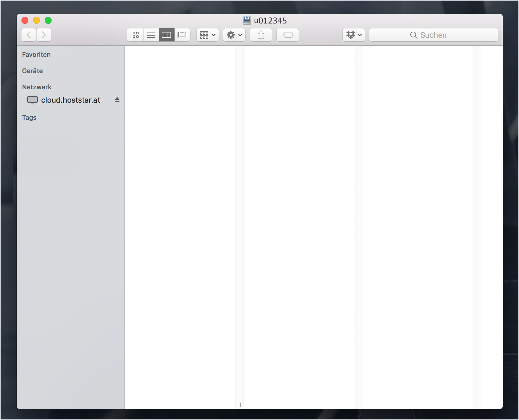Open the Dropbox toolbar menu
Image resolution: width=519 pixels, height=420 pixels.
353,35
